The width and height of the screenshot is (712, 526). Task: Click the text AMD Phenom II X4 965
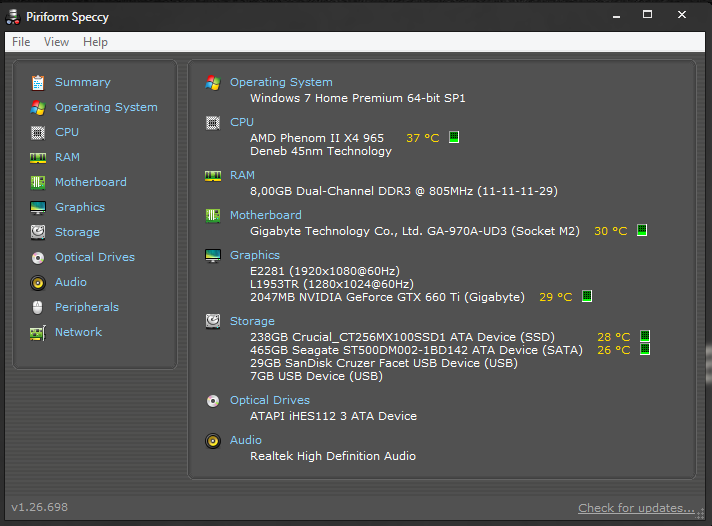[x=317, y=138]
